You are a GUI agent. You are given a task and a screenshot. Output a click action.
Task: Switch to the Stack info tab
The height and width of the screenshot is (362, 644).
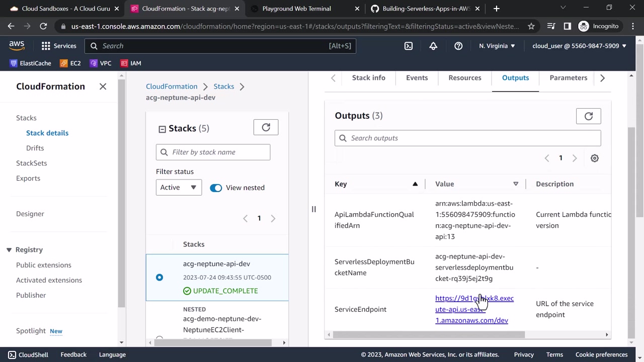tap(369, 78)
